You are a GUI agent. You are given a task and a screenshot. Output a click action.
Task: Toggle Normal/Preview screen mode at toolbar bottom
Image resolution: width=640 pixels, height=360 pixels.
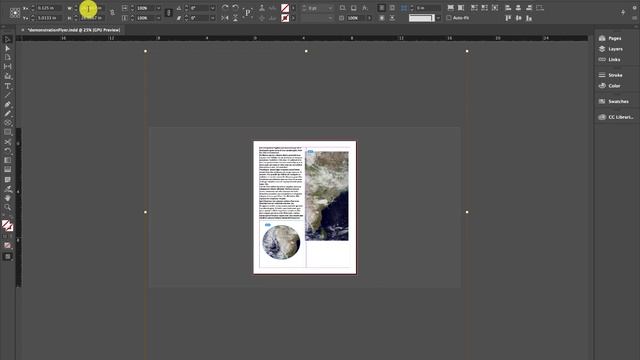pyautogui.click(x=7, y=257)
